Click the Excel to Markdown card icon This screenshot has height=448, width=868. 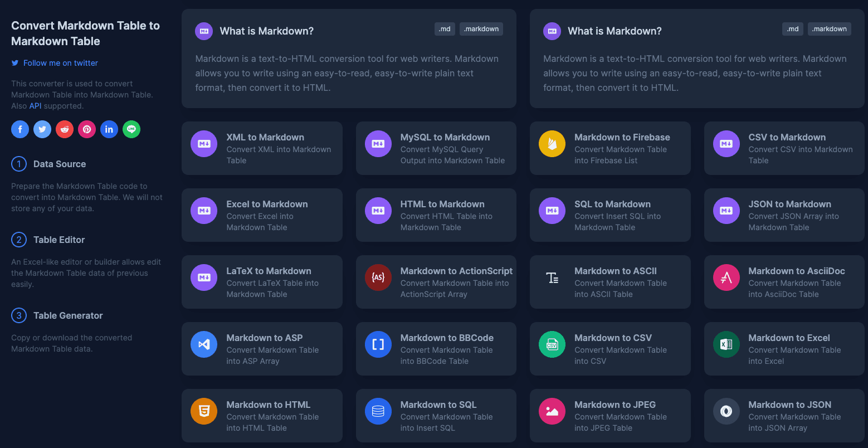[x=204, y=211]
